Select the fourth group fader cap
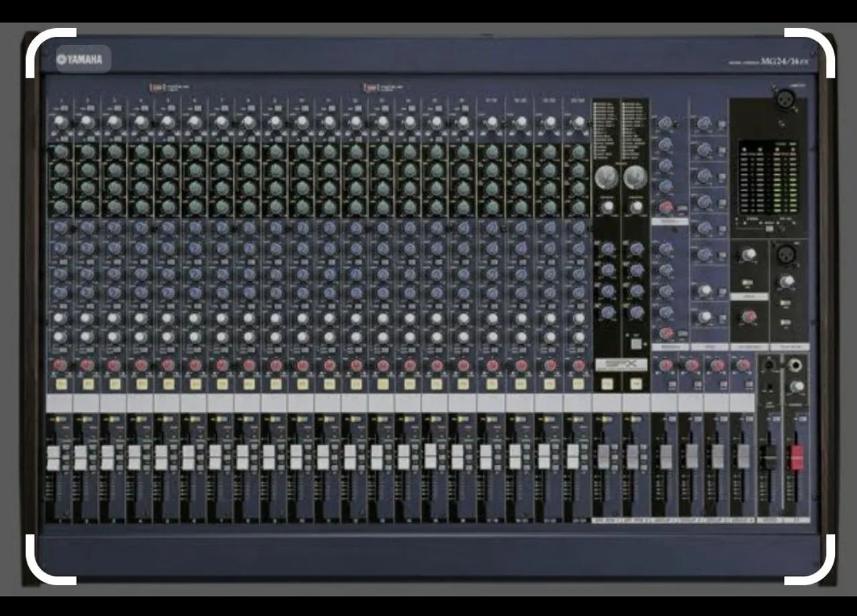857x616 pixels. pyautogui.click(x=743, y=457)
